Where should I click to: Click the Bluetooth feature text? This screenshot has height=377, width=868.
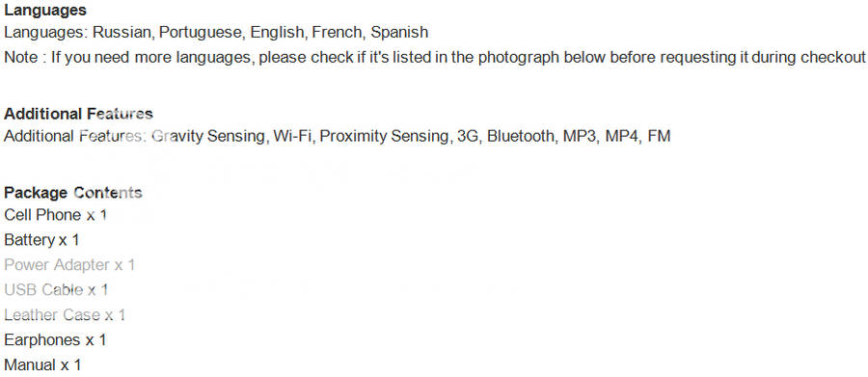tap(522, 136)
